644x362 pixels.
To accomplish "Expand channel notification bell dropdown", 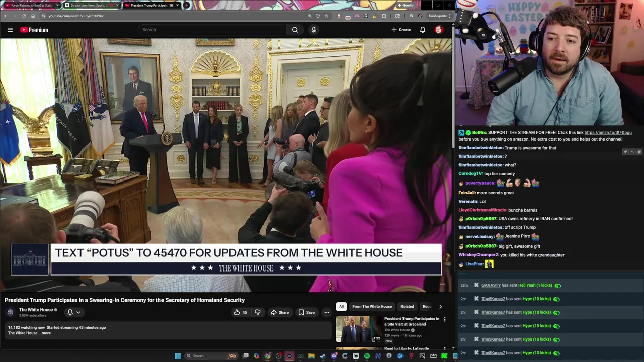I will click(x=74, y=312).
